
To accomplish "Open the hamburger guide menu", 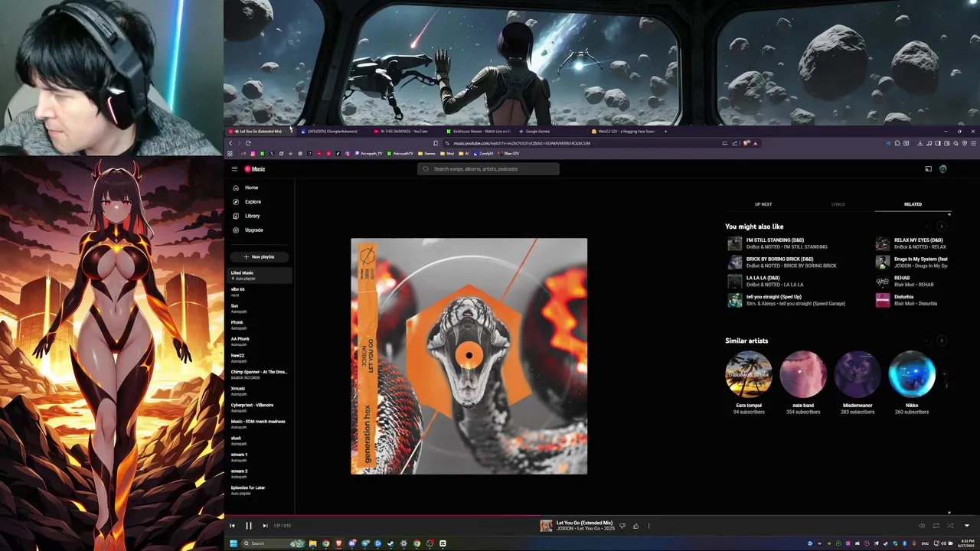I will click(234, 169).
